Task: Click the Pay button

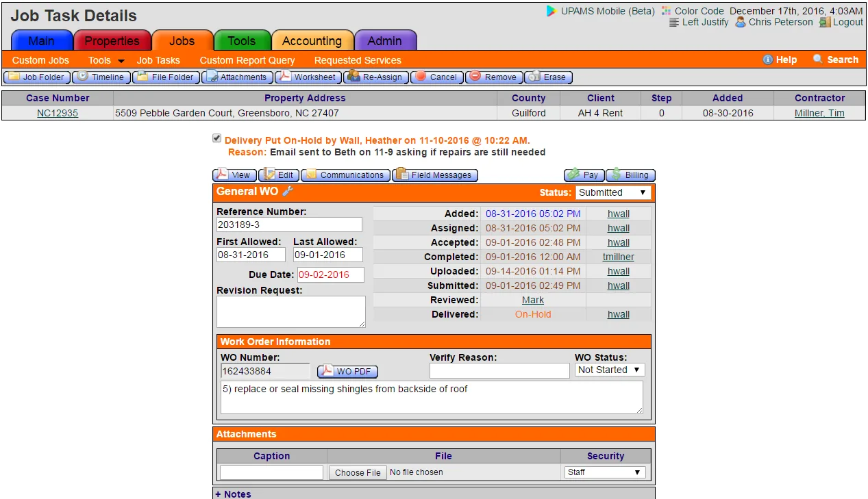Action: [583, 175]
